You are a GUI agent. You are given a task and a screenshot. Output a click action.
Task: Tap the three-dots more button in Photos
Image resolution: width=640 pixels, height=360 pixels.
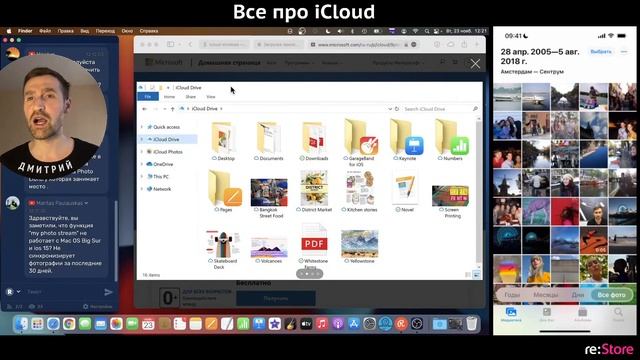tap(624, 52)
